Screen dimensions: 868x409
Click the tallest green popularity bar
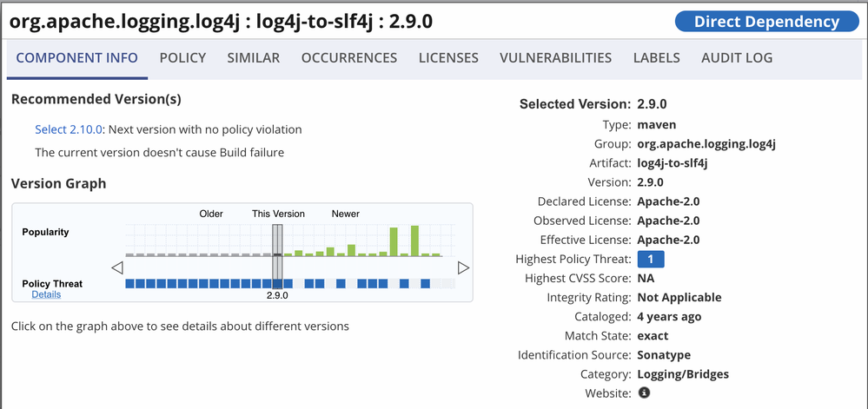click(414, 241)
